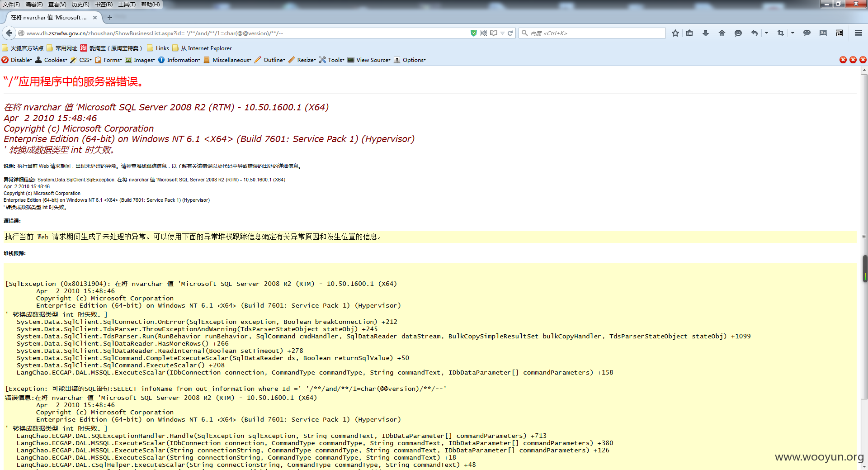The width and height of the screenshot is (868, 470).
Task: Expand the Tools dropdown in developer toolbar
Action: point(332,60)
